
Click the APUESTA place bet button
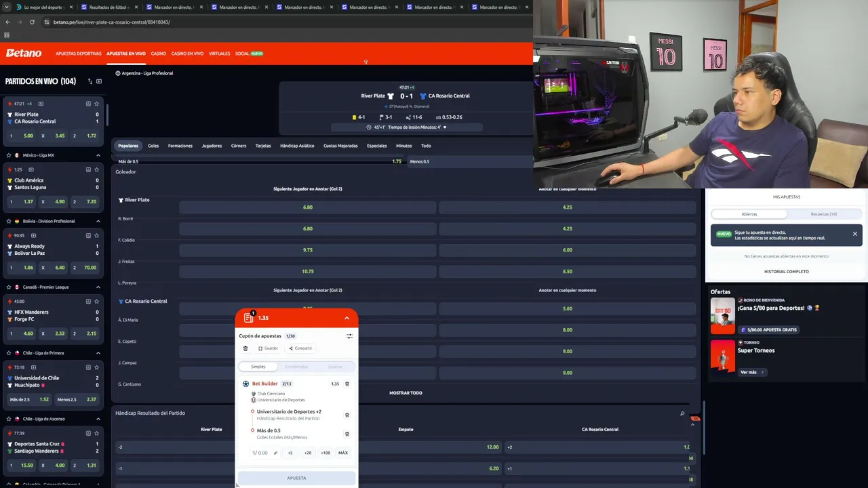(x=296, y=478)
